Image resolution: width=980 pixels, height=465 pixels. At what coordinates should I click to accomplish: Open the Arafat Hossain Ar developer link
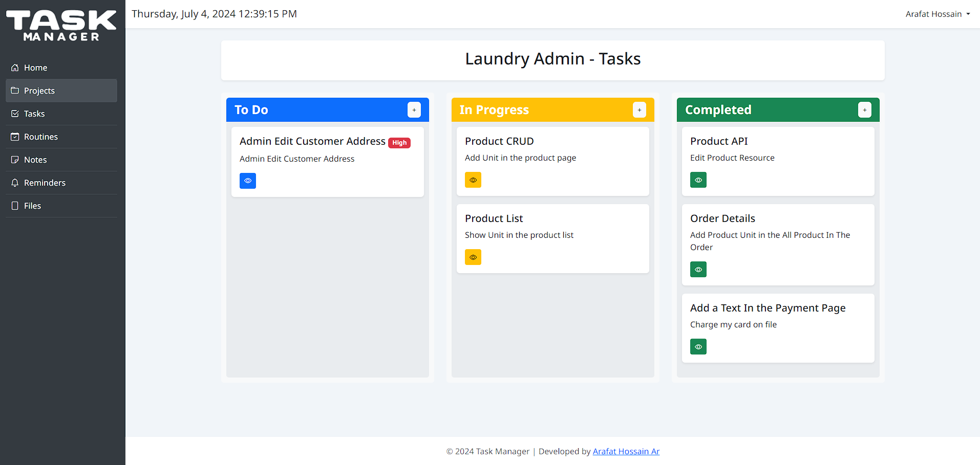pos(626,451)
